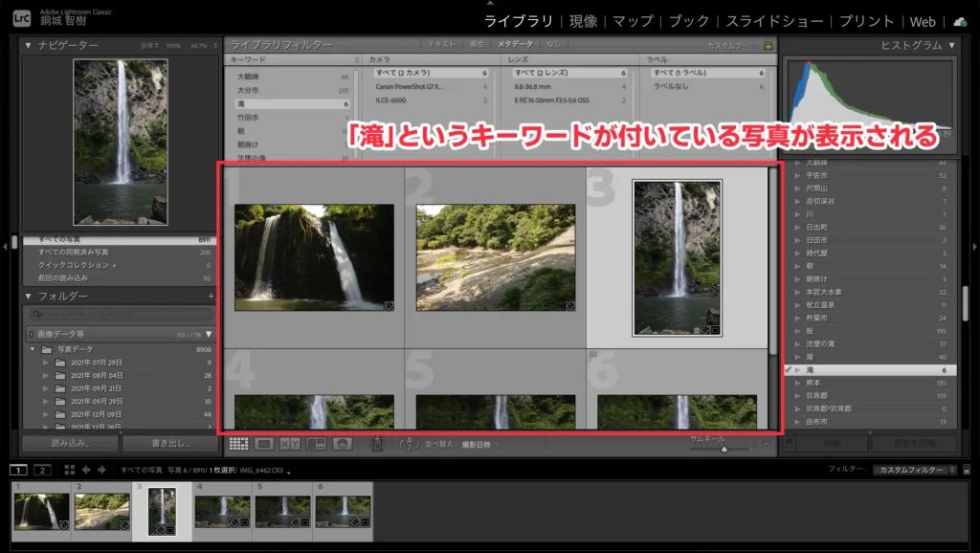Go forward using filmstrip right arrow
The width and height of the screenshot is (980, 553).
(x=102, y=470)
